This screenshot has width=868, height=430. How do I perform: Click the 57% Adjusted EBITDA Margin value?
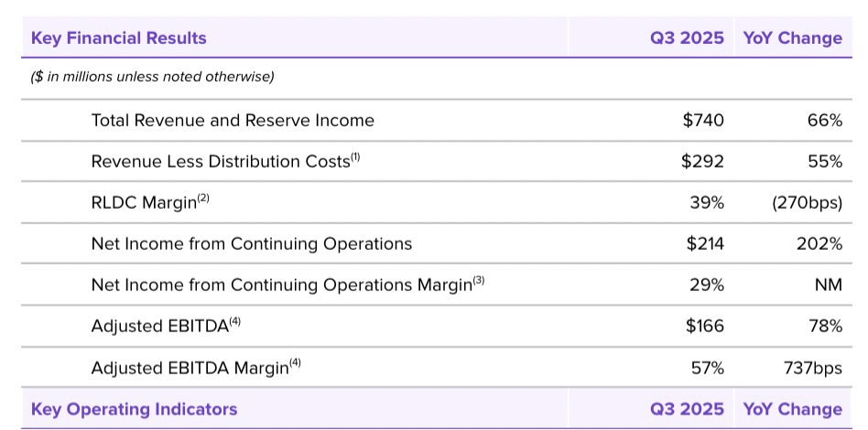707,368
